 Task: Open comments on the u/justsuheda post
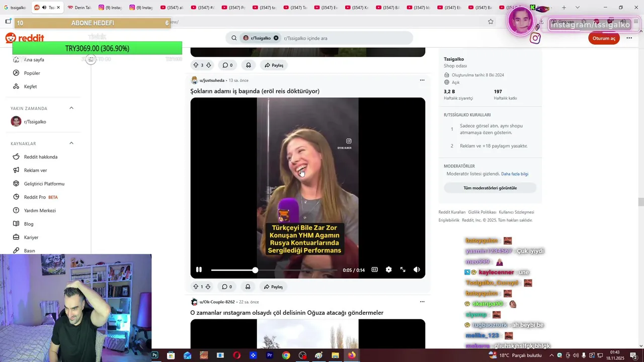(227, 287)
